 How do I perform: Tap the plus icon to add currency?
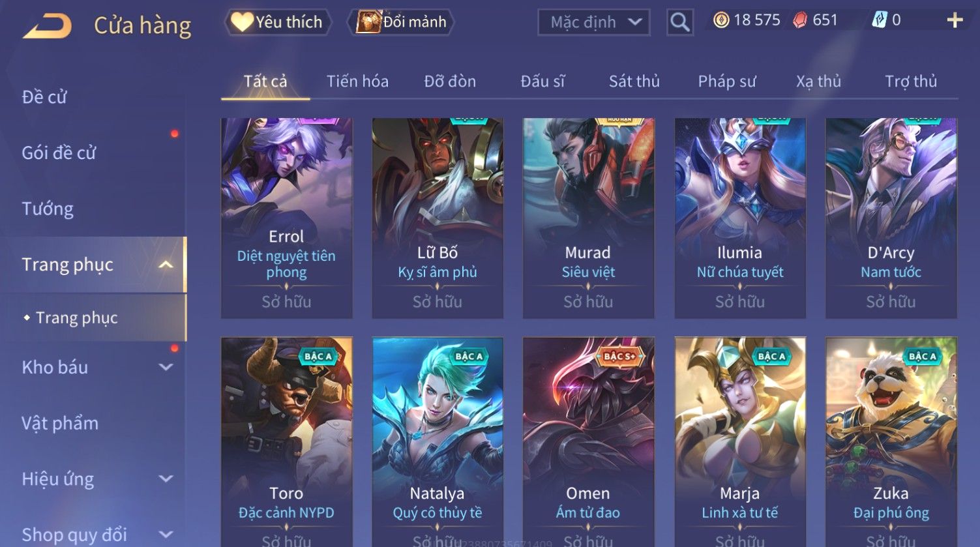pos(955,21)
